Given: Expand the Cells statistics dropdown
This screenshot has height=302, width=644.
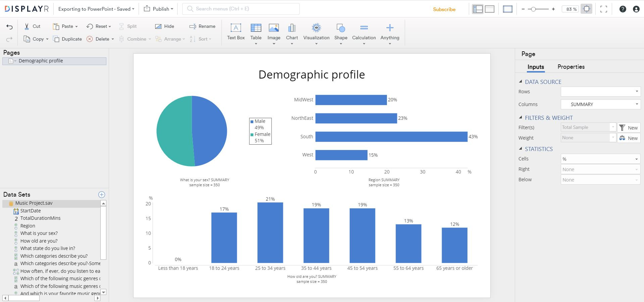Looking at the screenshot, I should click(600, 159).
